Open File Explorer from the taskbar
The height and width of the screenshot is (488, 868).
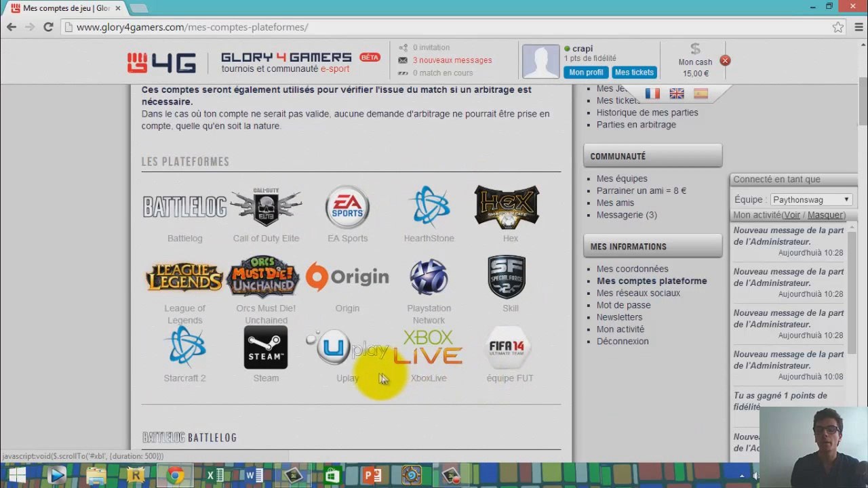96,476
